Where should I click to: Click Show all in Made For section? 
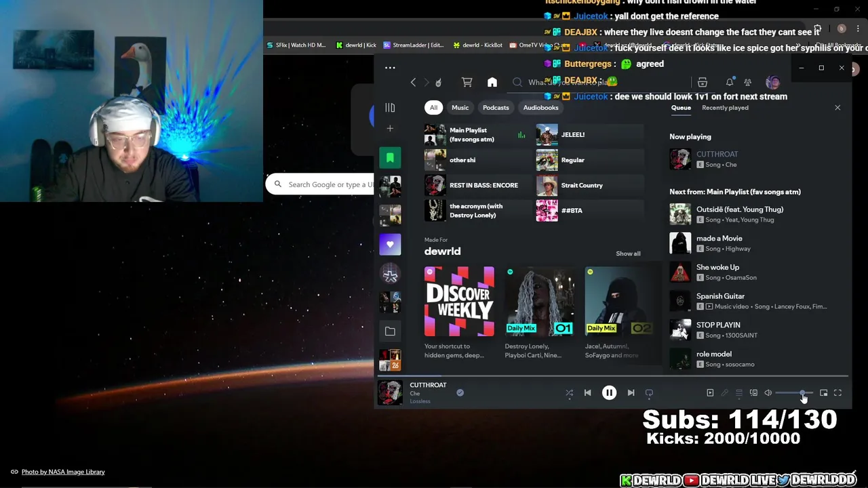coord(628,253)
